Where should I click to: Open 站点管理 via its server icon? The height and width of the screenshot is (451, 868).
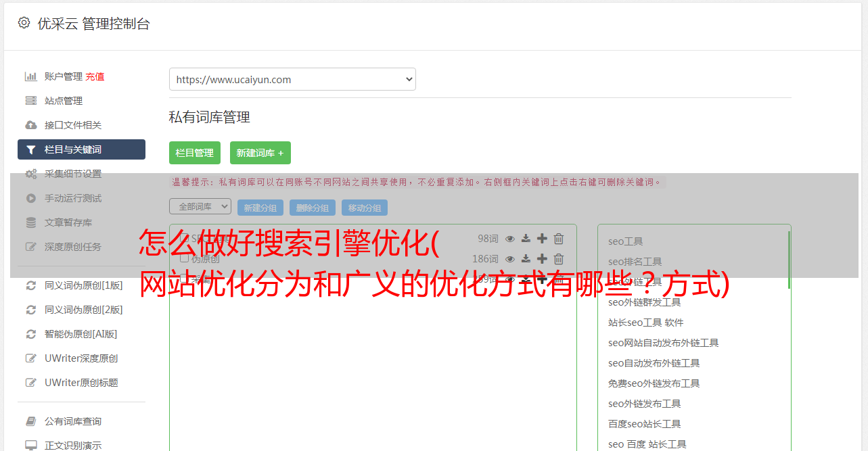click(x=31, y=101)
